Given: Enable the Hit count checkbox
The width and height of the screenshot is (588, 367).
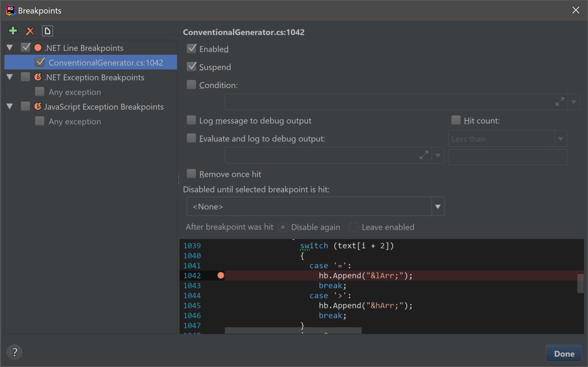Looking at the screenshot, I should click(x=456, y=120).
